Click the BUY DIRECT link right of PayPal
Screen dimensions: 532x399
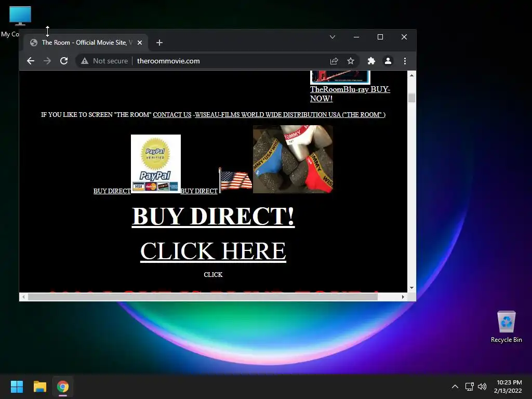click(x=199, y=191)
